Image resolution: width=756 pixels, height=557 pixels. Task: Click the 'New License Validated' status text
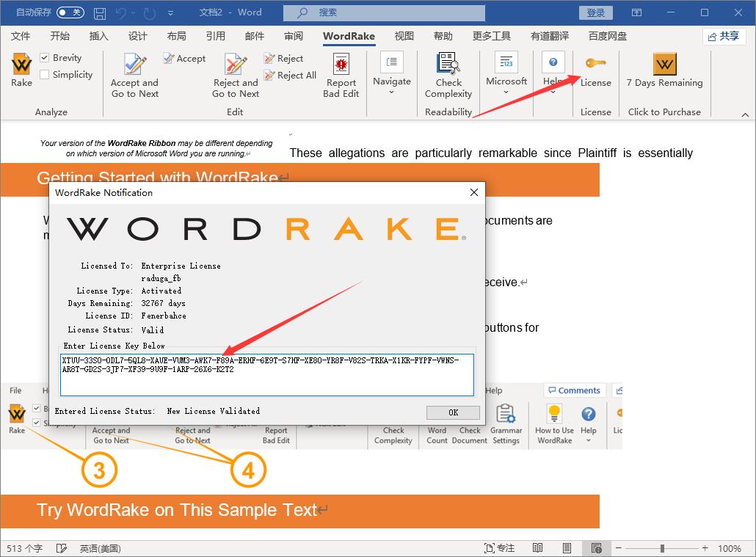(213, 411)
